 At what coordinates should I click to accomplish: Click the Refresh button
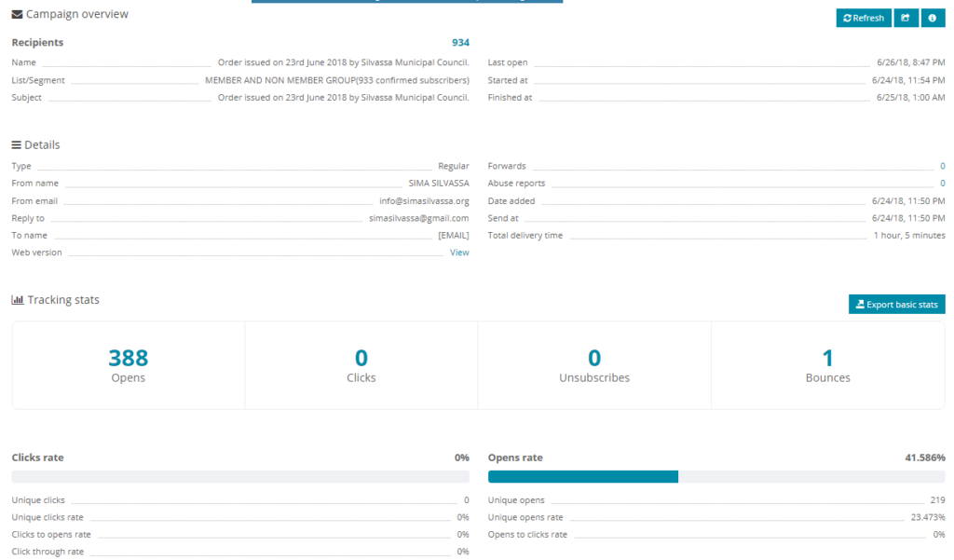point(863,18)
